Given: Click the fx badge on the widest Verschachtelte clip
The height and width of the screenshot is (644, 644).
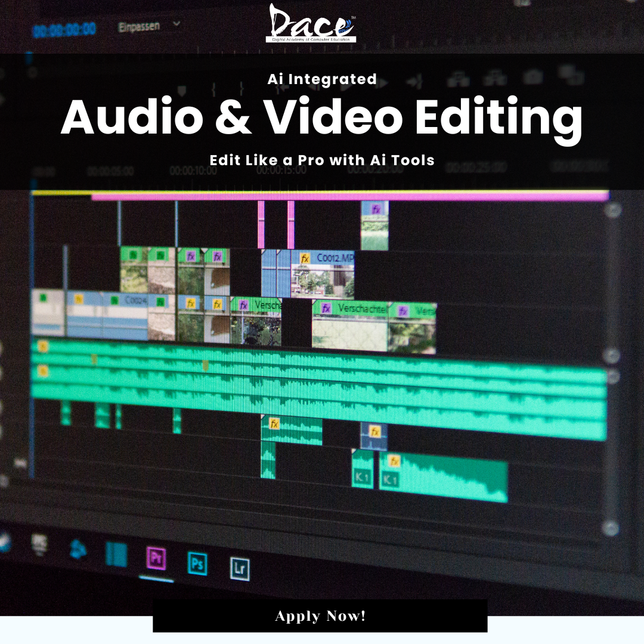Looking at the screenshot, I should point(326,308).
